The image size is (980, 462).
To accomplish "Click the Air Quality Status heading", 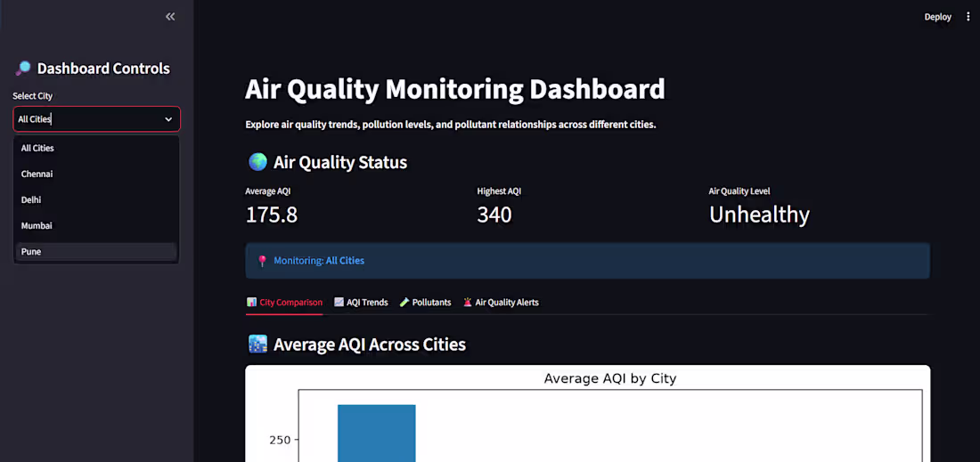I will pos(340,162).
